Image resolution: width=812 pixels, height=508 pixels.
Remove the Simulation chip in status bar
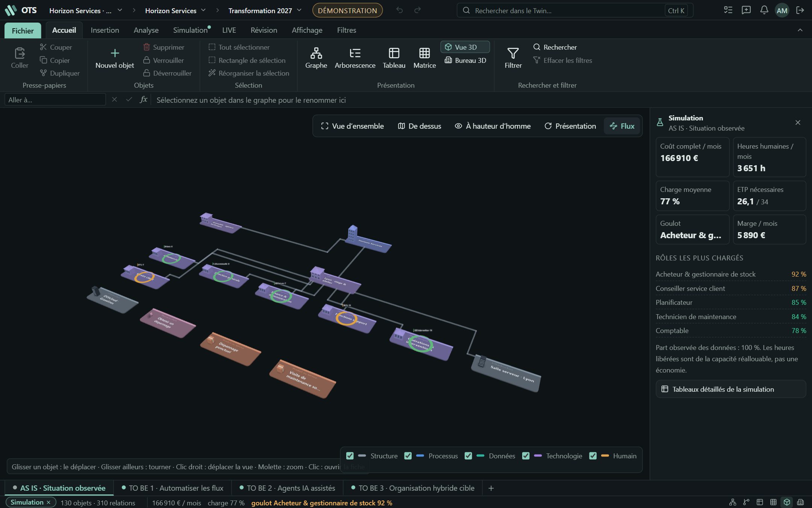tap(48, 502)
